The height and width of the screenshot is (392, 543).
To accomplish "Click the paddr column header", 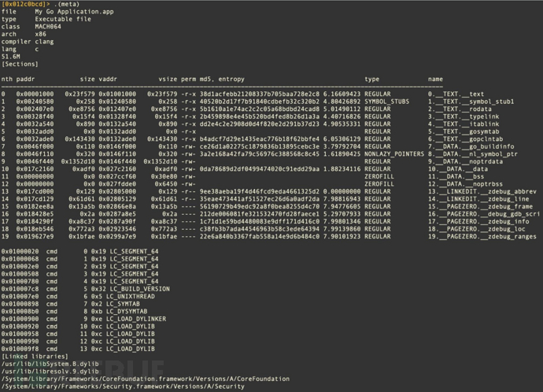I will (26, 79).
